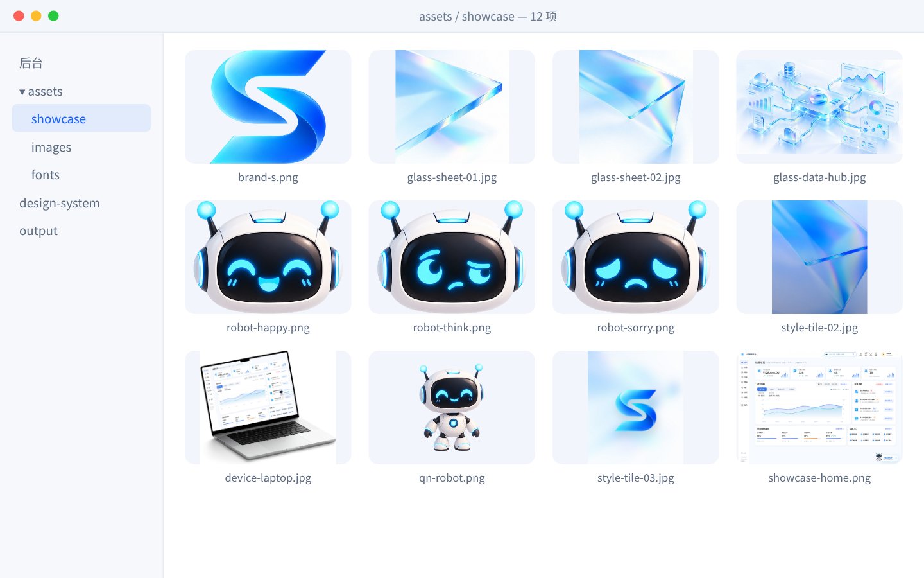Open the images folder in sidebar
Screen dimensions: 924x578
[x=51, y=147]
